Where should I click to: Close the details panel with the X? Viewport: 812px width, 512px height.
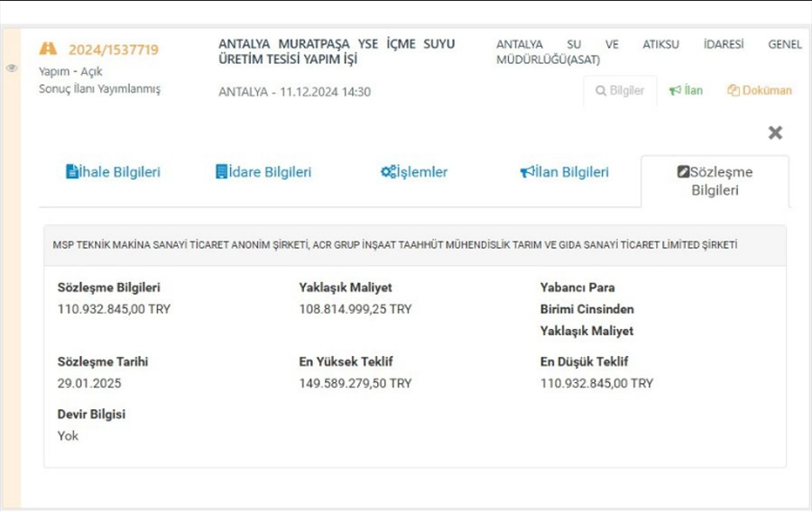click(x=774, y=133)
